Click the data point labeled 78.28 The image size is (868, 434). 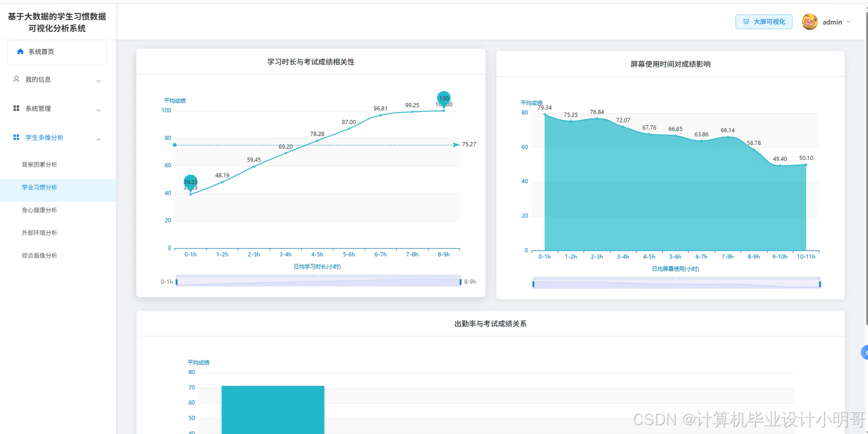[317, 140]
